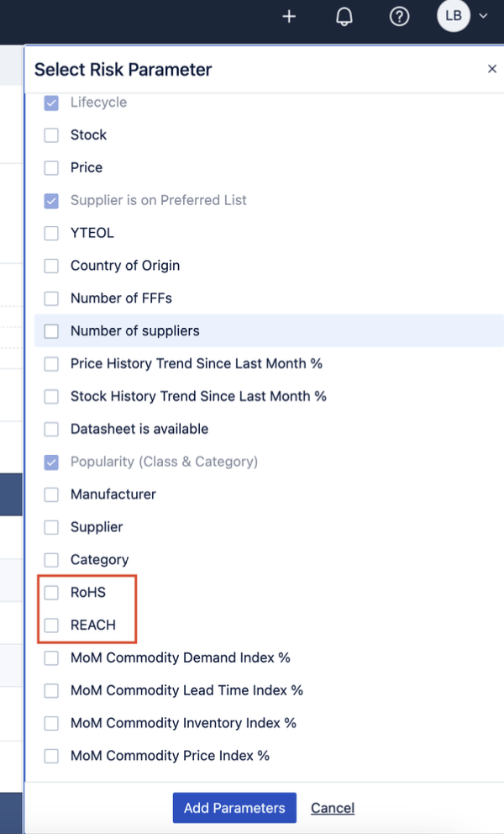Toggle Number of suppliers checkbox

[51, 331]
